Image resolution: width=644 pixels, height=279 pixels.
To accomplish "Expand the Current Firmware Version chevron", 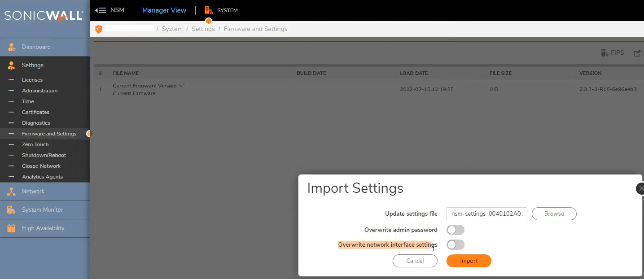I will (182, 85).
